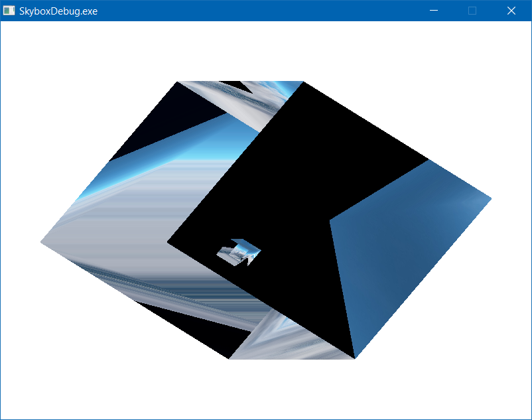Click the SkyboxDebug.exe window title text
Viewport: 532px width, 420px height.
click(x=58, y=11)
